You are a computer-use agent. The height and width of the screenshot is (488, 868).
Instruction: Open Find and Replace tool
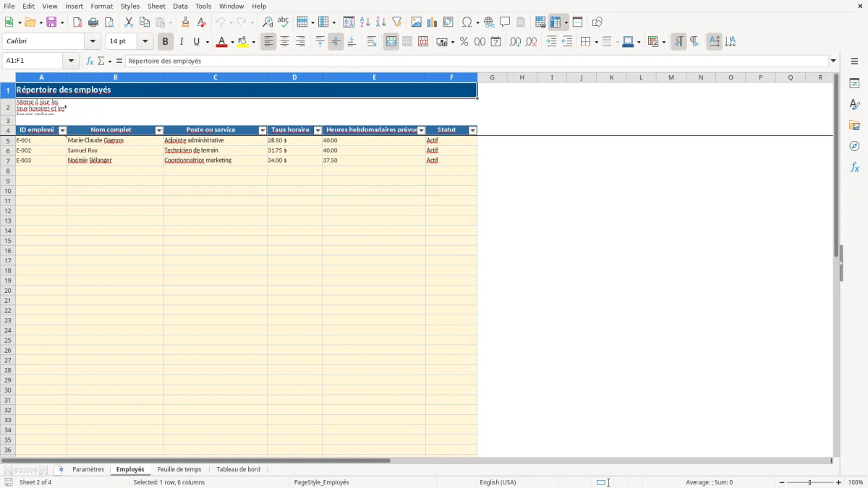[268, 22]
